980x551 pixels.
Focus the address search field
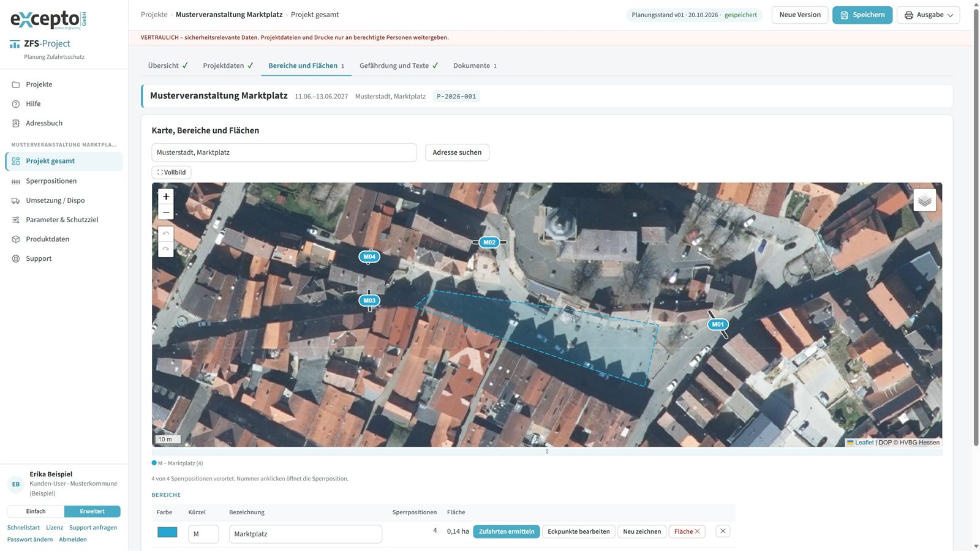point(284,152)
